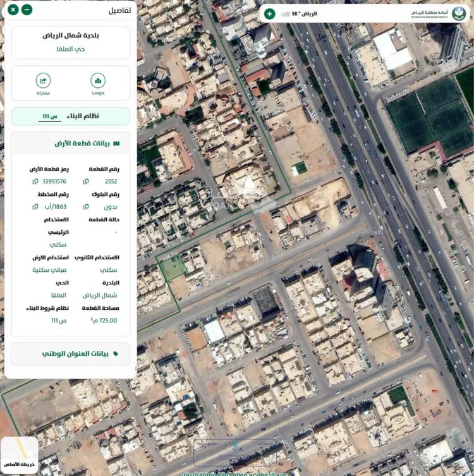
Task: Switch basemap via خريطة الأساس thumbnail
Action: [x=20, y=455]
